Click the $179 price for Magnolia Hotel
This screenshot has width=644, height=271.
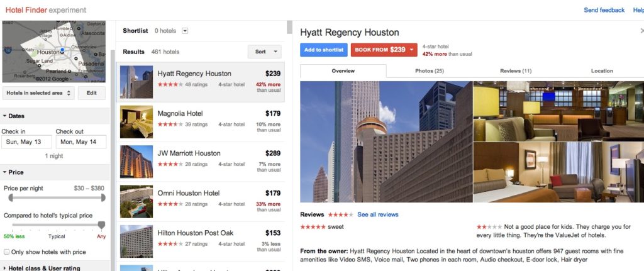(x=273, y=113)
